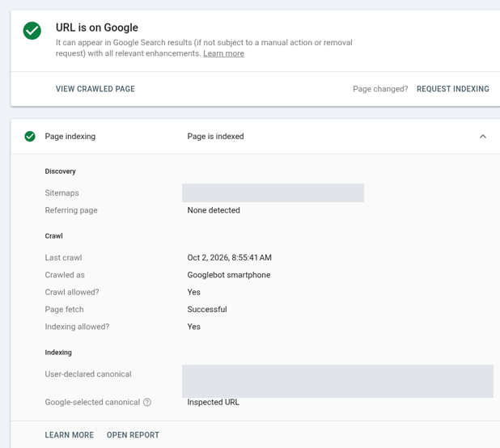Click 'Yes' value beside Crawl allowed?
The image size is (500, 448).
point(194,292)
